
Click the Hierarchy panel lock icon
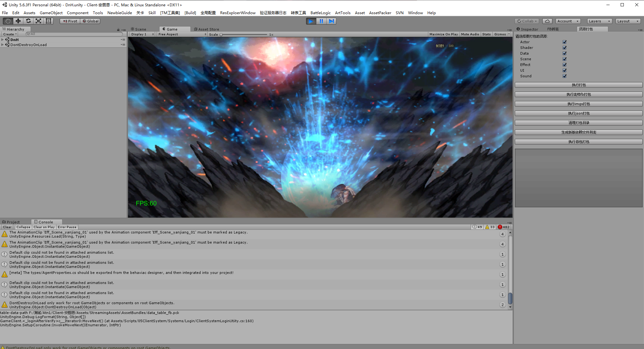click(x=118, y=29)
